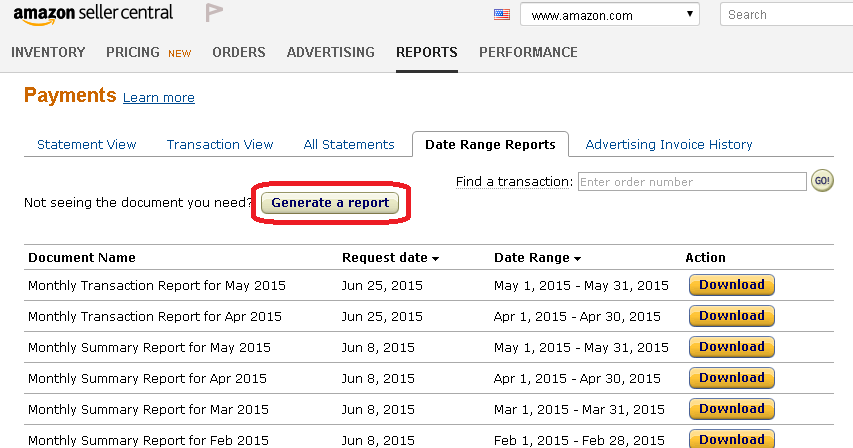Download Monthly Summary Report for Mar 2015
This screenshot has height=448, width=853.
[732, 409]
